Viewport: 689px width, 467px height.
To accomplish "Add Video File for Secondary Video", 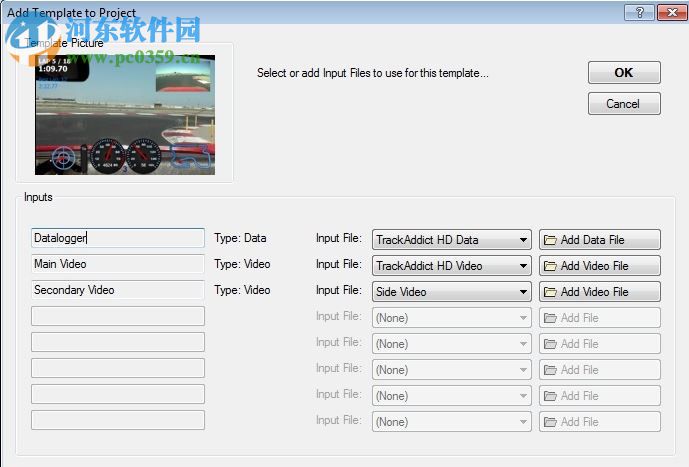I will coord(600,292).
